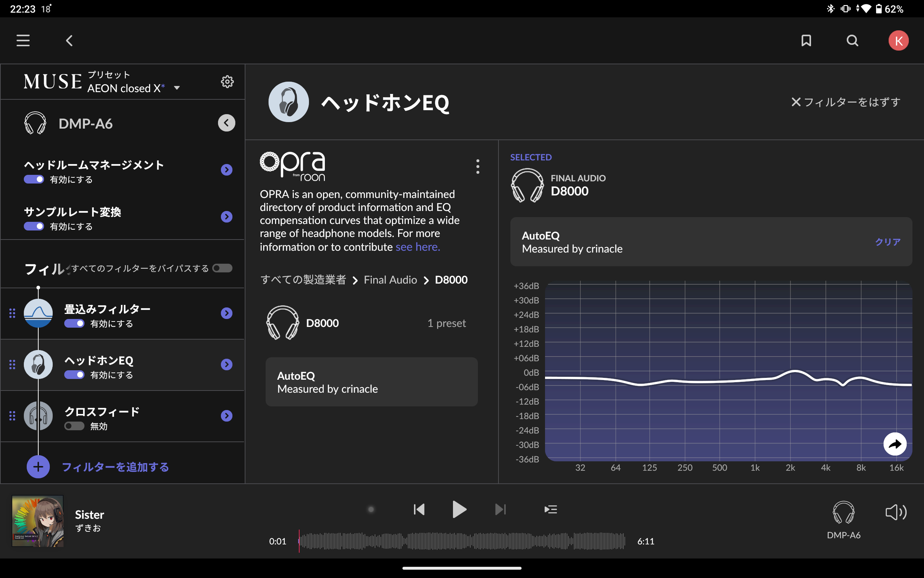Click the プリセット label
The height and width of the screenshot is (578, 924).
coord(109,74)
